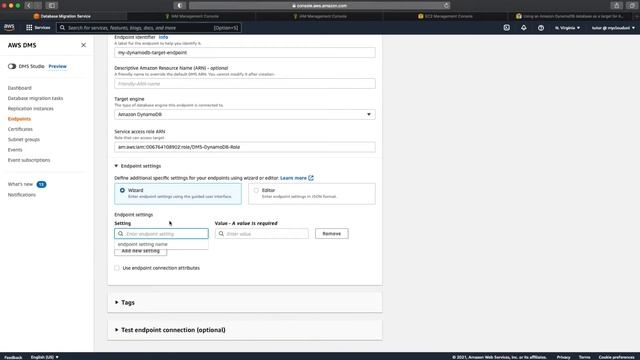Open What's new in navigation
The height and width of the screenshot is (360, 640).
pyautogui.click(x=20, y=184)
